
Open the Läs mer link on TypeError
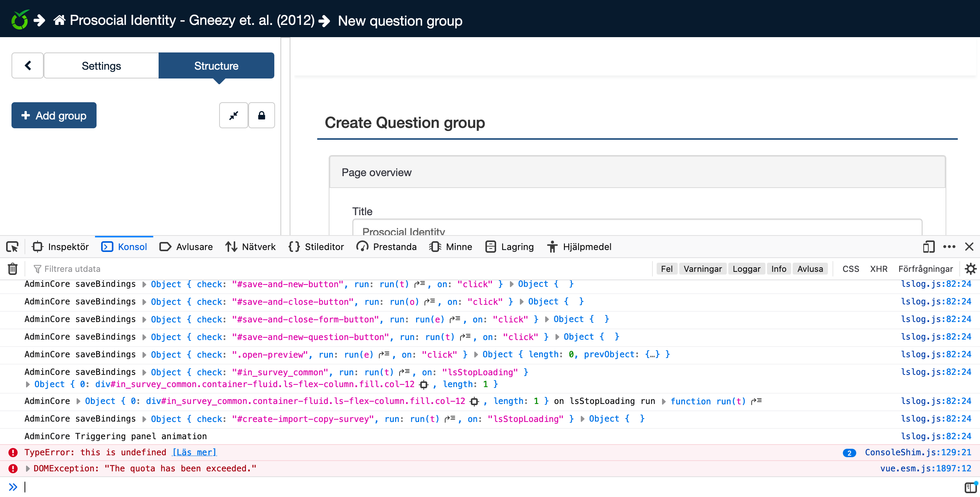194,452
